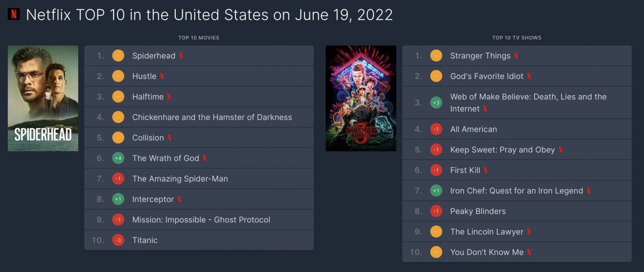
Task: Click the orange badge beside You Don't Know Me
Action: pyautogui.click(x=436, y=252)
